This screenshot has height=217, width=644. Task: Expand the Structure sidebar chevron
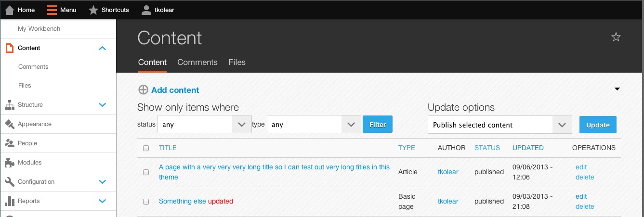pos(102,105)
